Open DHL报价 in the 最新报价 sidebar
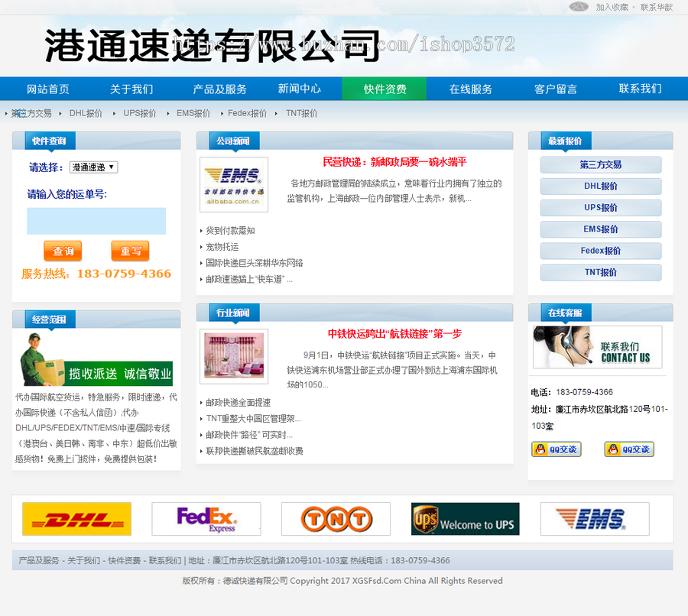 (x=601, y=186)
